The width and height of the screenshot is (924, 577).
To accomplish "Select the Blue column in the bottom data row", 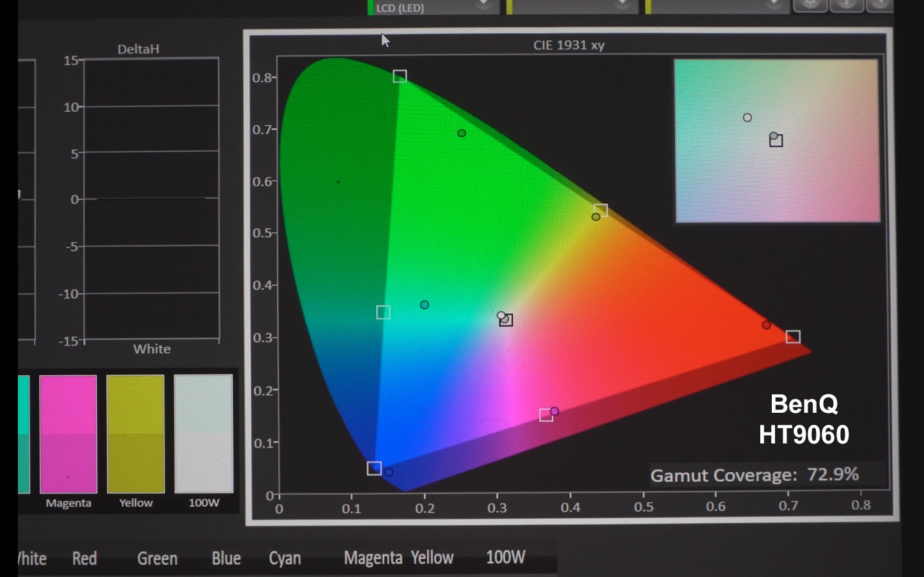I will pos(226,558).
